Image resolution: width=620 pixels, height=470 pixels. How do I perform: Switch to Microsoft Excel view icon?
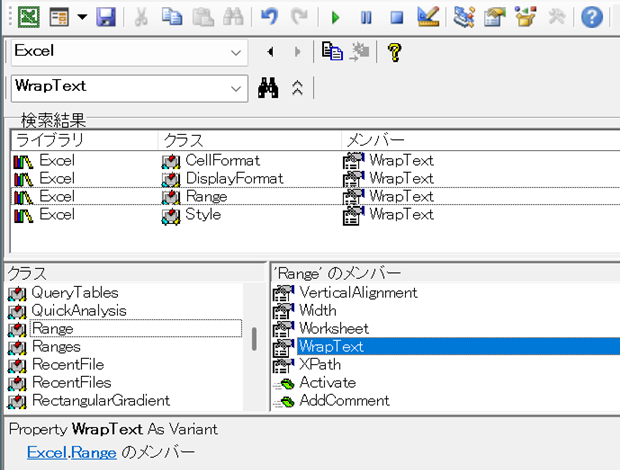29,17
